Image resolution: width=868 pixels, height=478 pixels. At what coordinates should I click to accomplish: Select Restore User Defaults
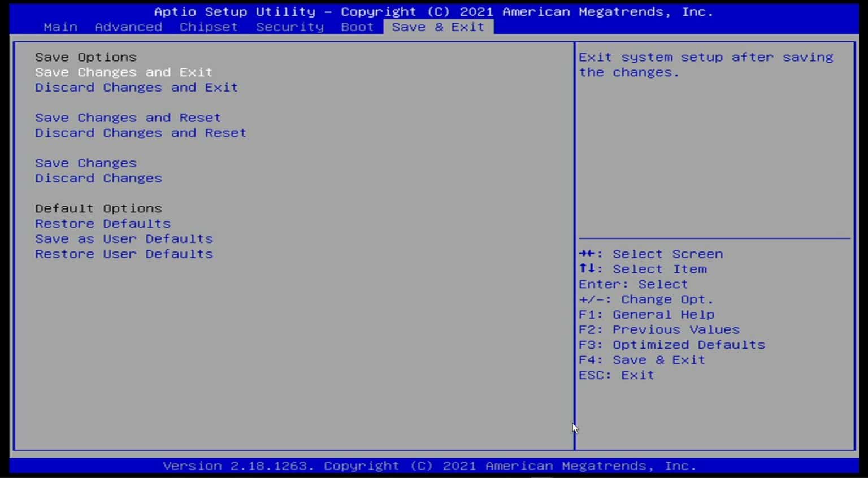click(124, 254)
